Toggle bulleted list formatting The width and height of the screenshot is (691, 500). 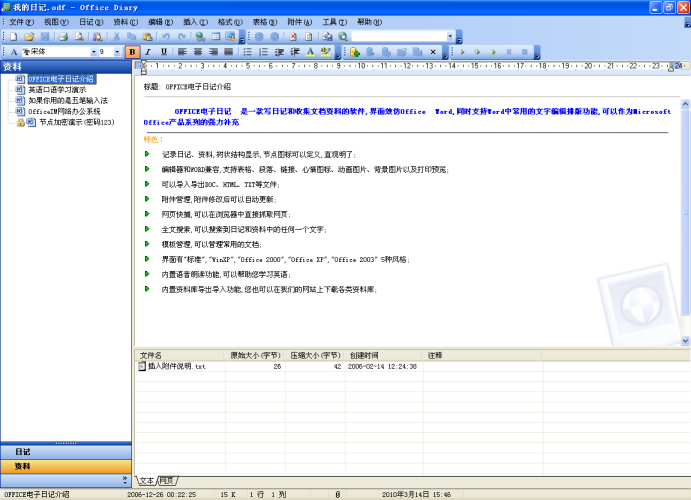pyautogui.click(x=248, y=52)
